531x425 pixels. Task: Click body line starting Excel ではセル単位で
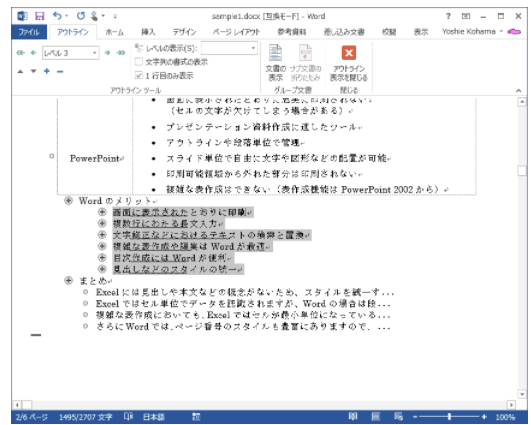pyautogui.click(x=243, y=304)
